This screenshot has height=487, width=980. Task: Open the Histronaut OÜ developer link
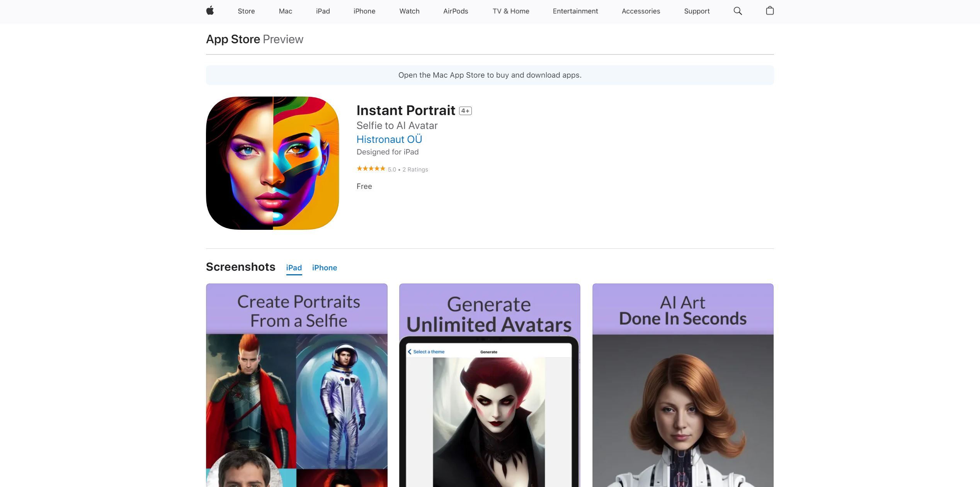(389, 139)
